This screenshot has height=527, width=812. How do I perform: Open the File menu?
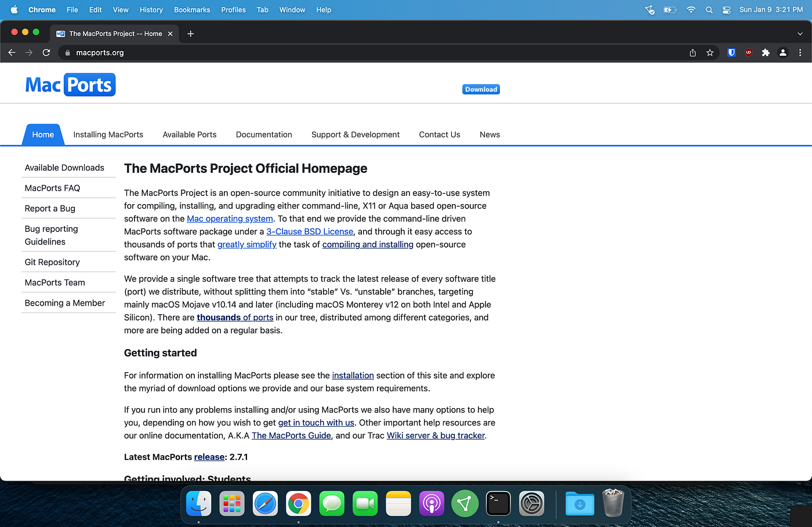pos(72,10)
